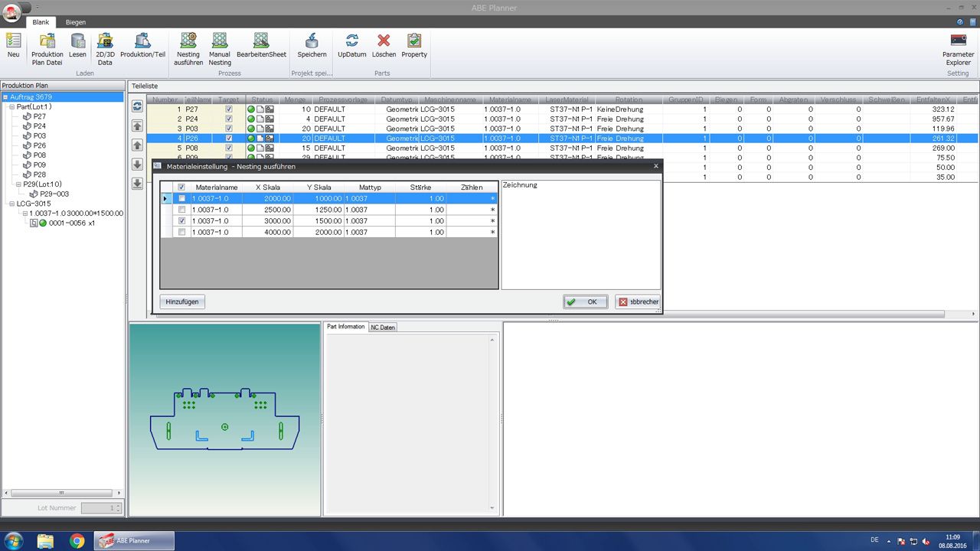This screenshot has height=551, width=980.
Task: Collapse the Auftrag 3679 tree node
Action: (5, 97)
